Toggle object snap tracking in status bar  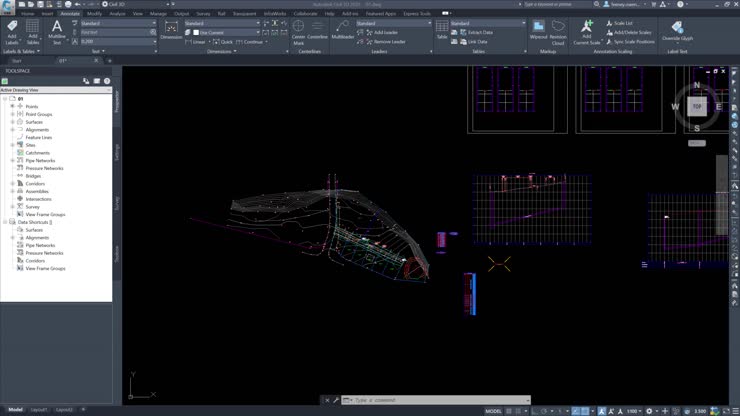pos(576,411)
